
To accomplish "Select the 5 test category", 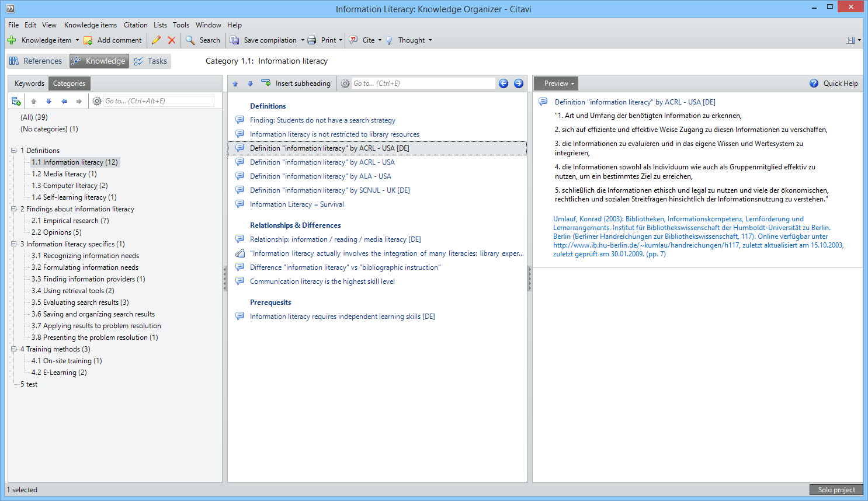I will 29,384.
